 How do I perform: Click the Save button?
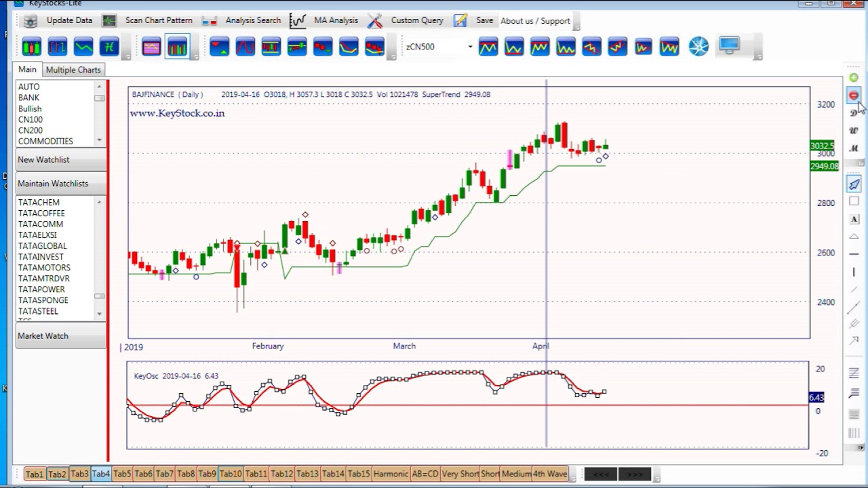click(473, 20)
